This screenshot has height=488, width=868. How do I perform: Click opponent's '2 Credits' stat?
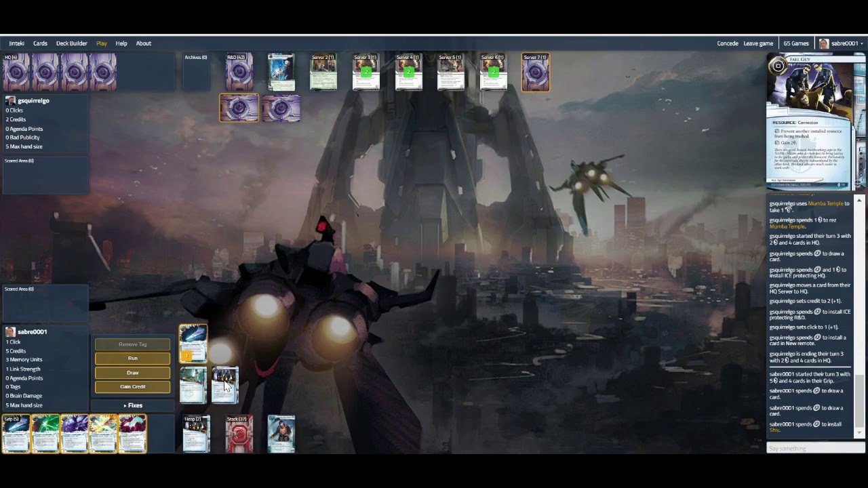(x=16, y=119)
